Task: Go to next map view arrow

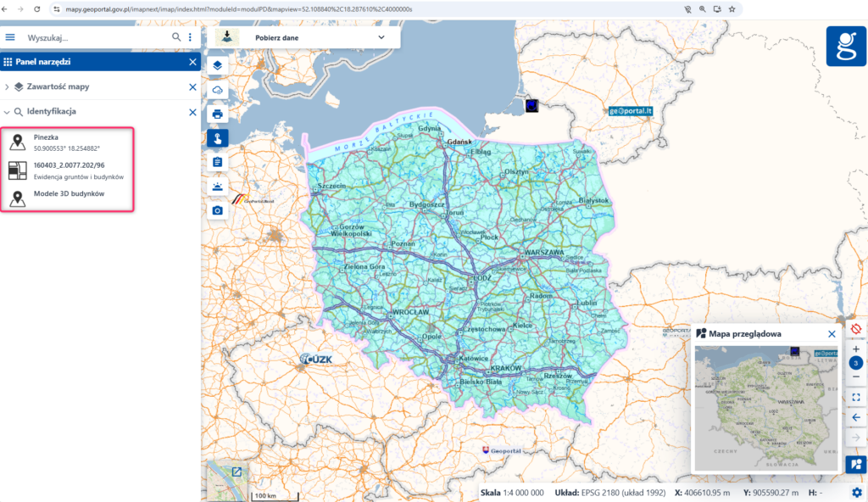Action: (856, 438)
